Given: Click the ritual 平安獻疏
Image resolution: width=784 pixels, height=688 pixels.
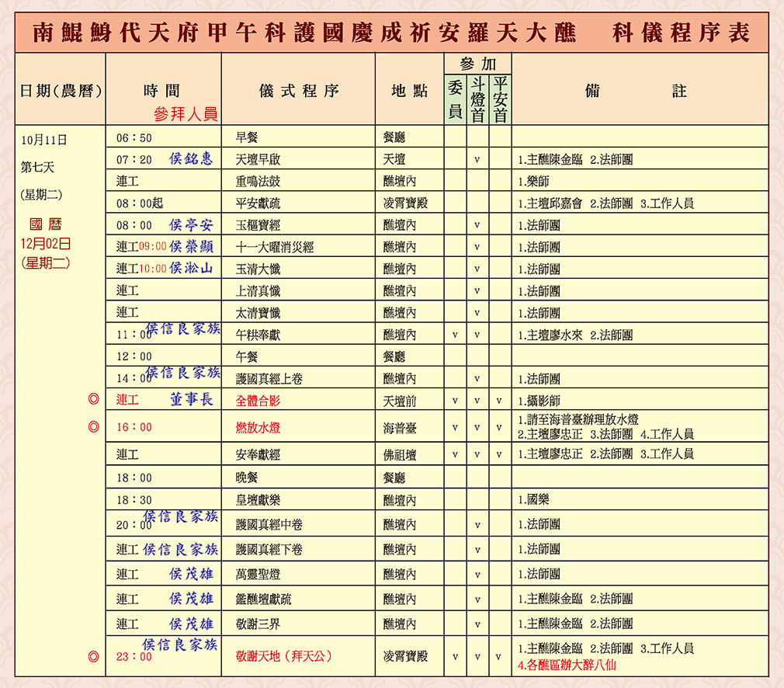Looking at the screenshot, I should pos(258,203).
